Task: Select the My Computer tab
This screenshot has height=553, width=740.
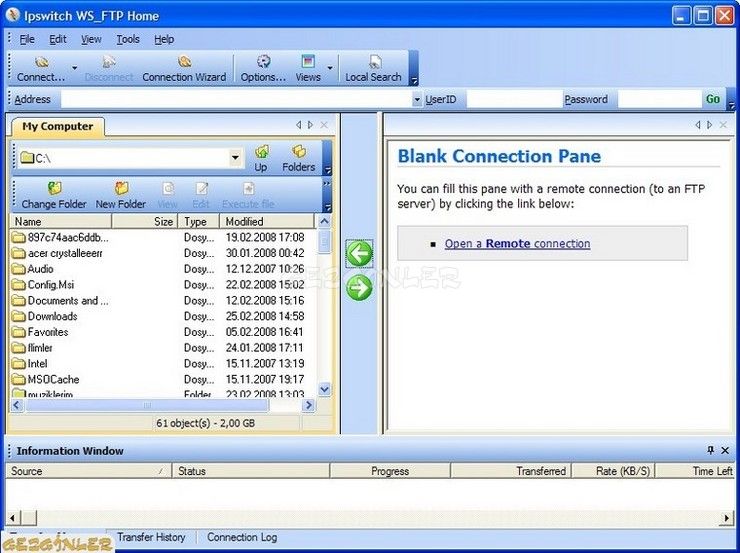Action: [58, 126]
